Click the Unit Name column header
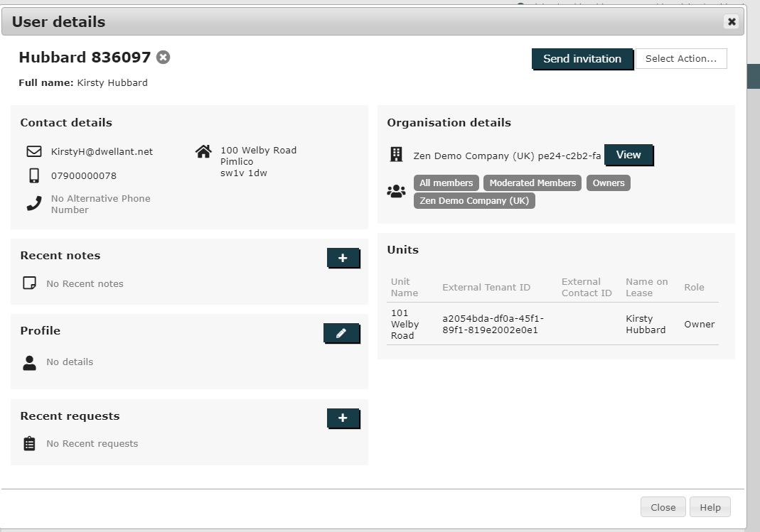The image size is (760, 532). [405, 287]
